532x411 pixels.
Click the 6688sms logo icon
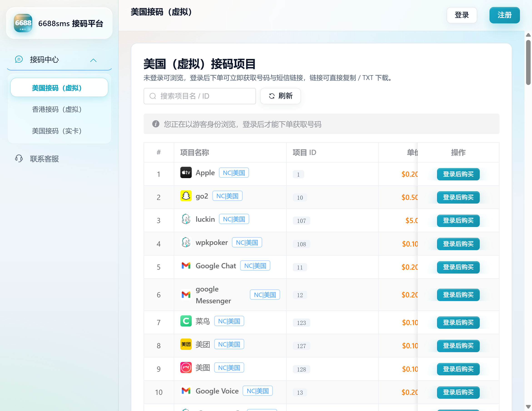pyautogui.click(x=23, y=23)
